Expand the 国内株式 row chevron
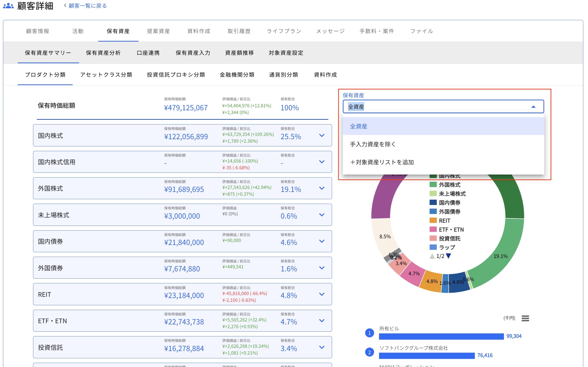The width and height of the screenshot is (588, 367). 322,135
